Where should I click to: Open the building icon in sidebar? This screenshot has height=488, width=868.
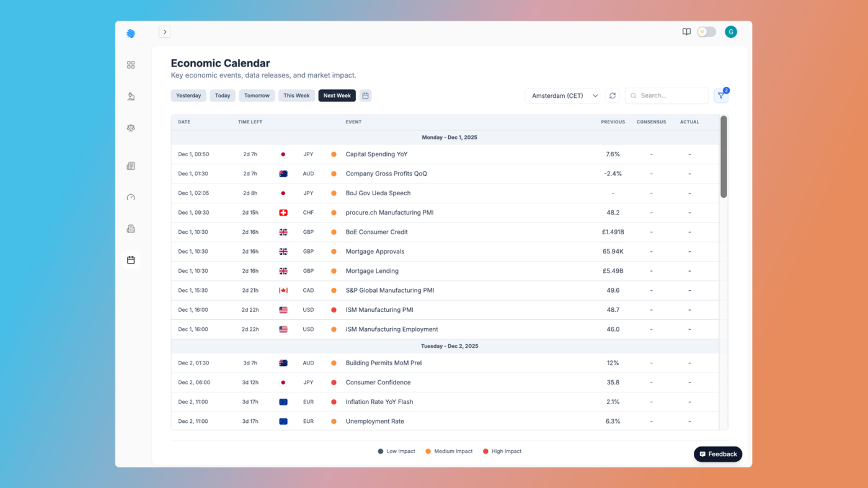coord(131,229)
